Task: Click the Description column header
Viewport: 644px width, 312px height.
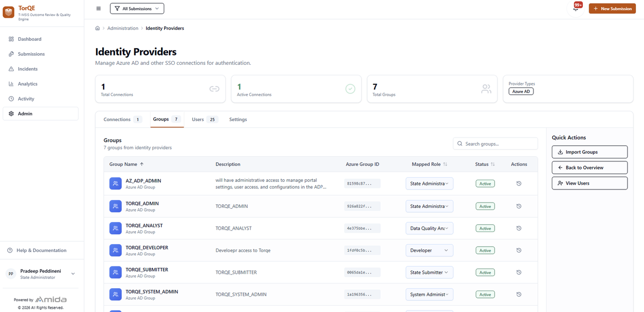Action: (x=228, y=164)
